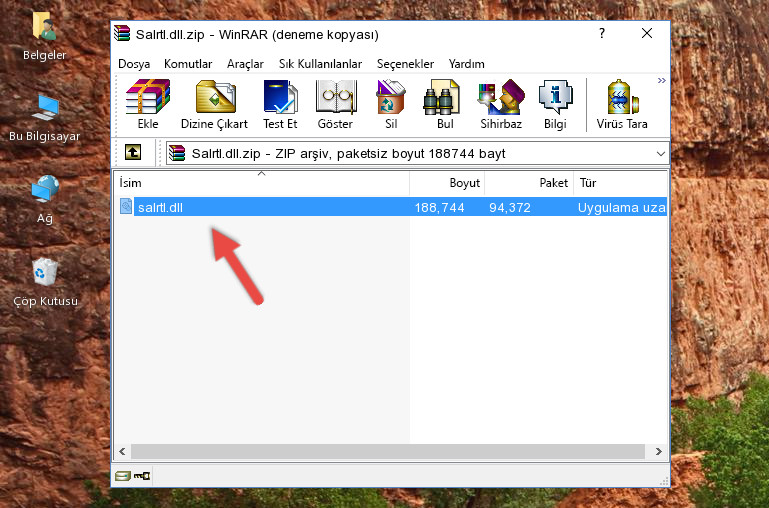Viewport: 769px width, 508px height.
Task: Close the WinRAR window
Action: (647, 33)
